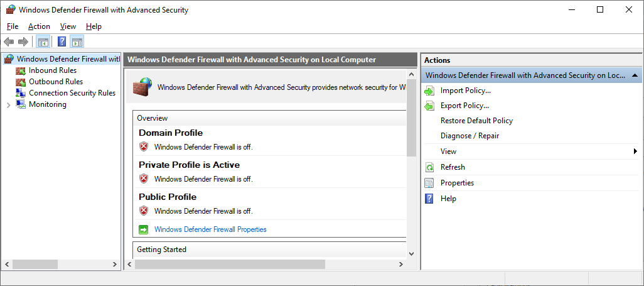Image resolution: width=644 pixels, height=286 pixels.
Task: Open the Help menu
Action: click(x=94, y=26)
